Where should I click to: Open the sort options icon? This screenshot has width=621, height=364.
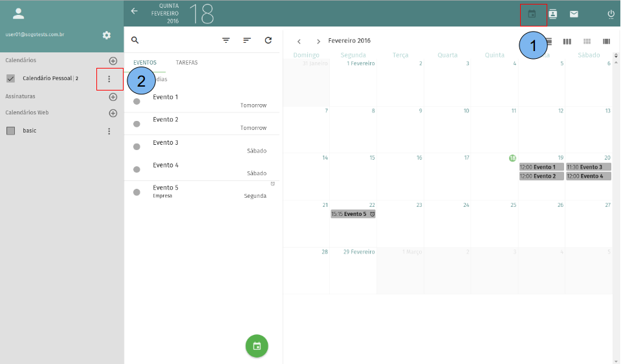click(x=246, y=40)
